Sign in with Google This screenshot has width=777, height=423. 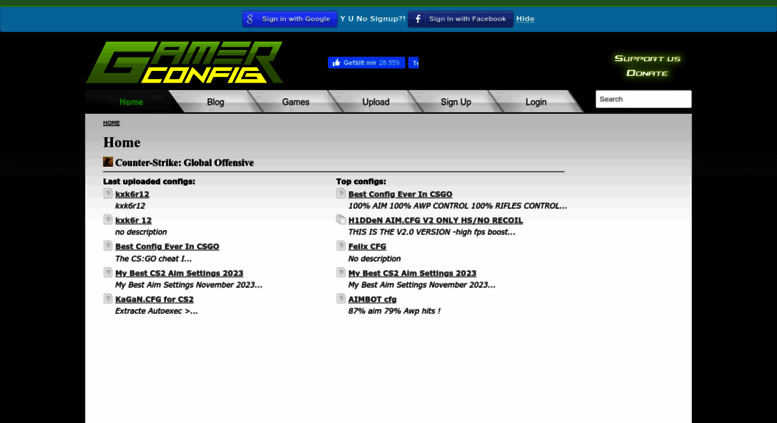click(290, 19)
